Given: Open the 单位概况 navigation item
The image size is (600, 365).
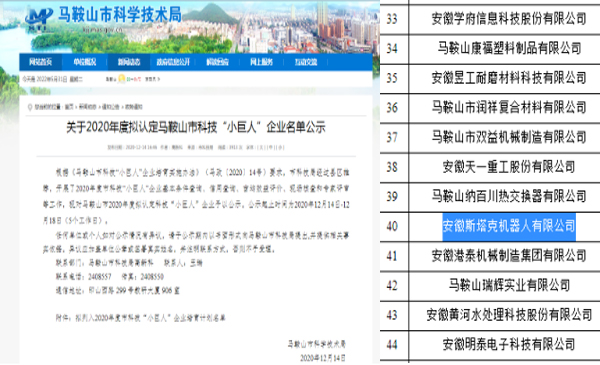Looking at the screenshot, I should click(x=85, y=62).
